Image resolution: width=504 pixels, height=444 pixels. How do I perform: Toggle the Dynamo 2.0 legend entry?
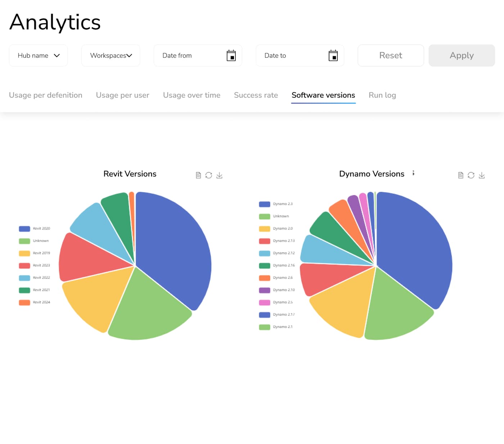[276, 228]
